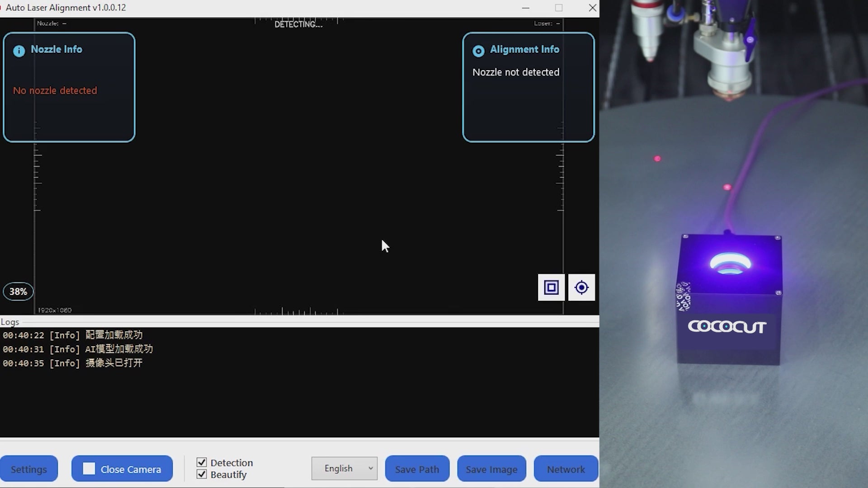The image size is (868, 488).
Task: Minimize the Auto Laser Alignment window
Action: pyautogui.click(x=525, y=8)
